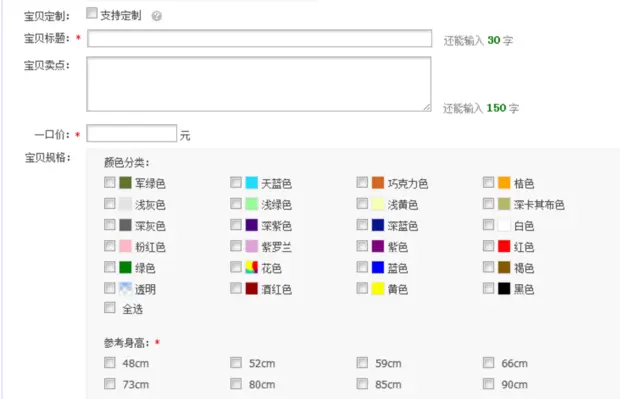Focus the 一口价 price input box
This screenshot has height=399, width=620.
click(x=132, y=133)
